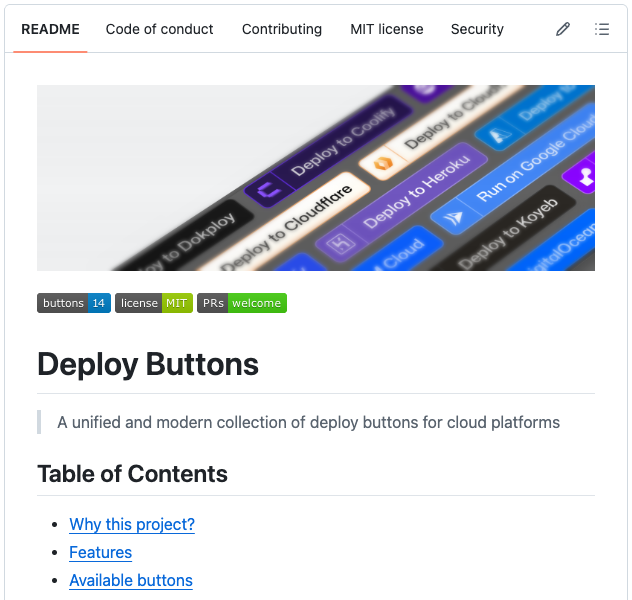Image resolution: width=632 pixels, height=600 pixels.
Task: Click the pencil edit README icon
Action: click(x=563, y=29)
